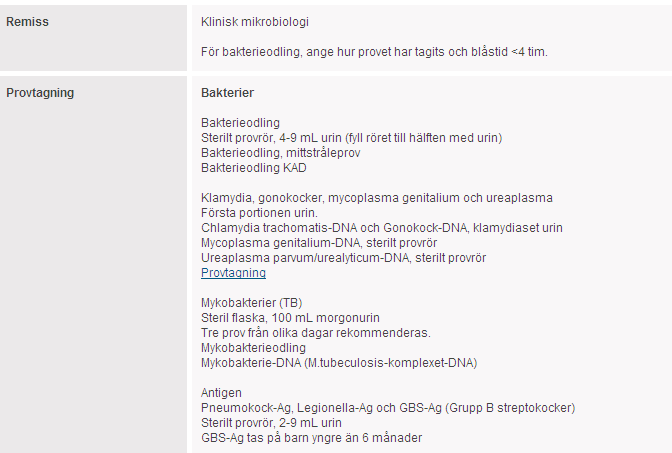Click the Antigen section heading
This screenshot has height=453, width=672.
tap(221, 393)
